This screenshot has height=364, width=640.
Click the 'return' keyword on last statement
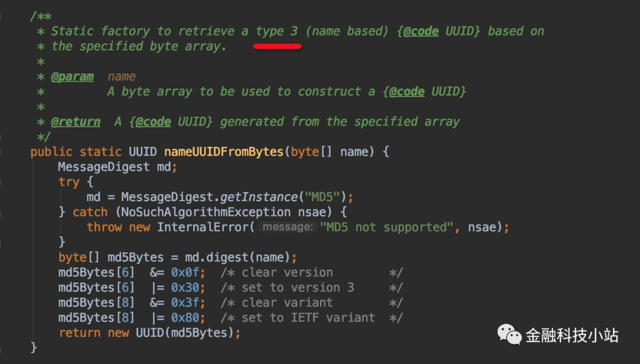click(79, 333)
